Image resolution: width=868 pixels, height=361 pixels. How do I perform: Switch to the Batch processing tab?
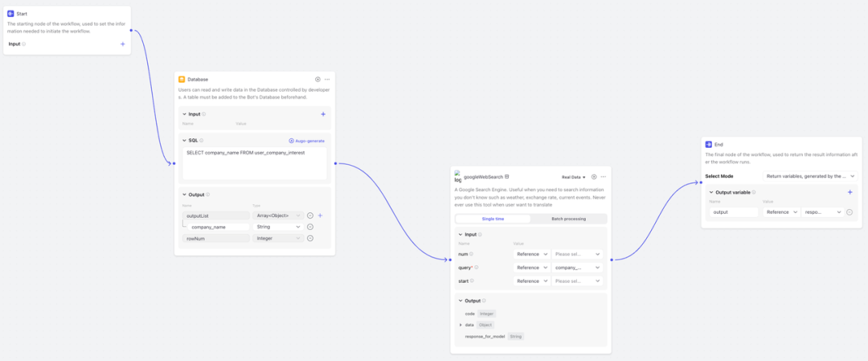[568, 219]
